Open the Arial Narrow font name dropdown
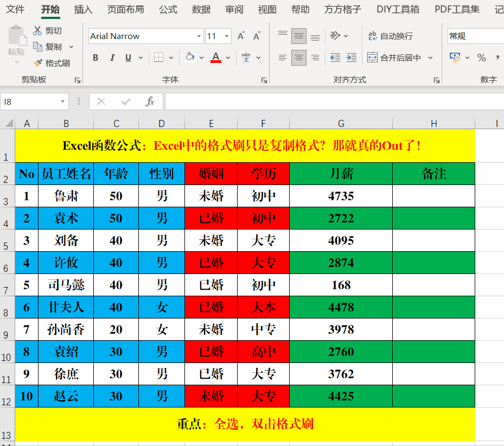Image resolution: width=504 pixels, height=446 pixels. (199, 36)
